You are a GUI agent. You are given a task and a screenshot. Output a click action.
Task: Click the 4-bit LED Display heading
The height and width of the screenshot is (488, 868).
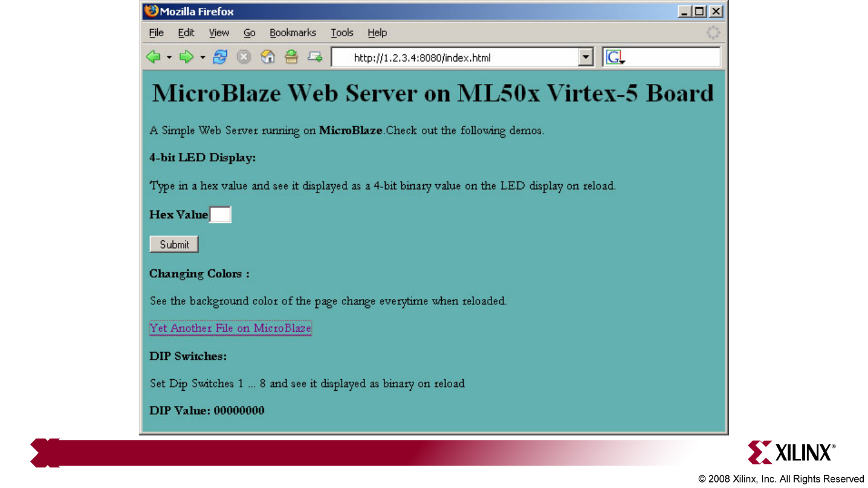tap(202, 158)
